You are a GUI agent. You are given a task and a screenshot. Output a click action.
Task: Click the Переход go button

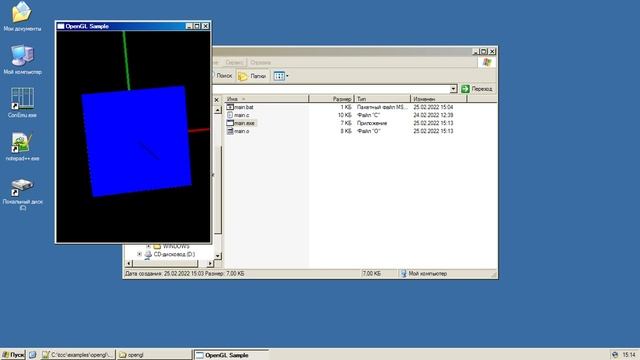477,89
